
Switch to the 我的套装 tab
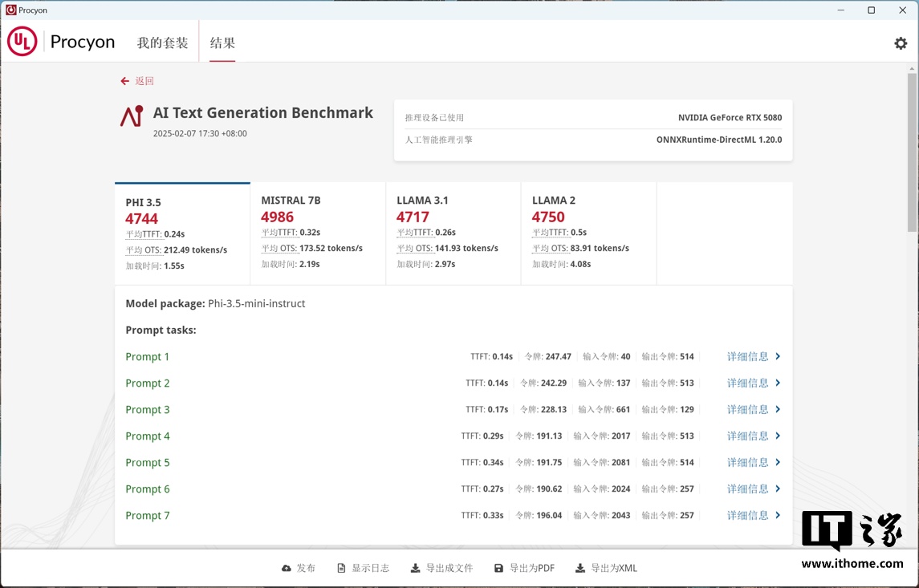162,43
